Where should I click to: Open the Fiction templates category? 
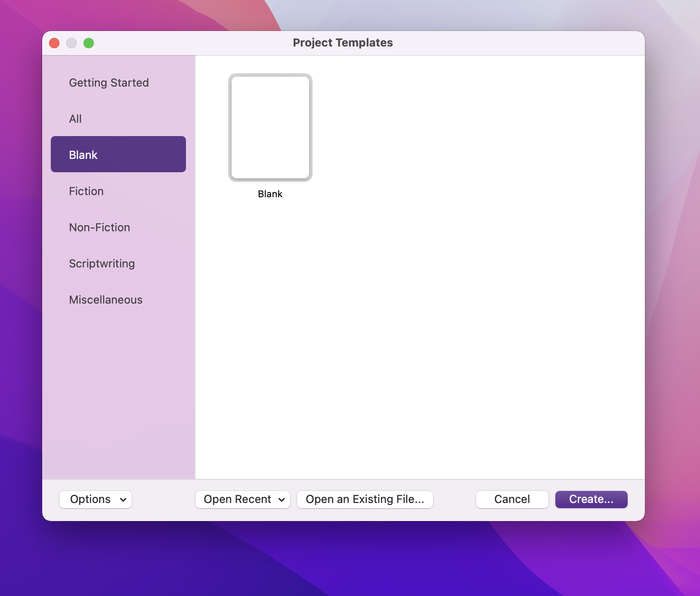[x=118, y=191]
